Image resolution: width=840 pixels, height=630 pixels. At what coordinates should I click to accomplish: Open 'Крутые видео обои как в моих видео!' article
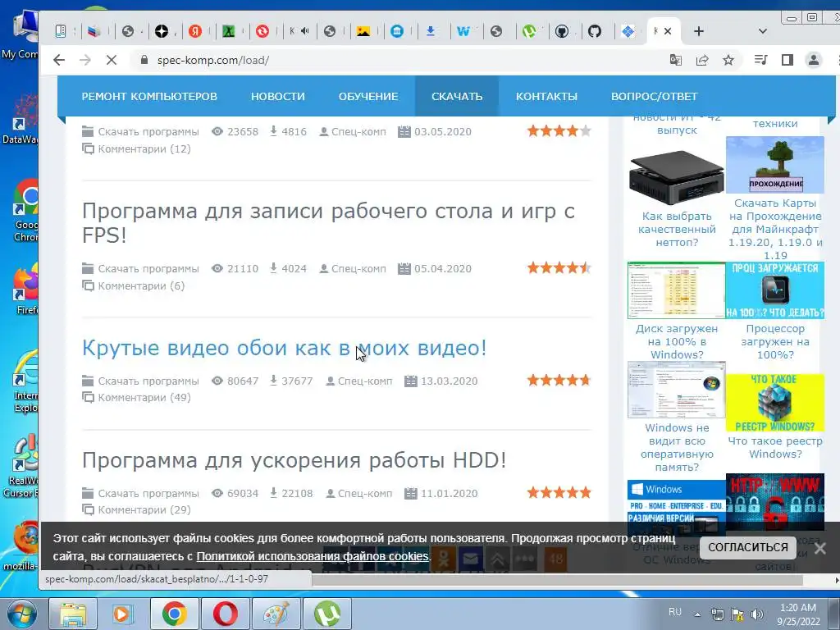click(285, 348)
